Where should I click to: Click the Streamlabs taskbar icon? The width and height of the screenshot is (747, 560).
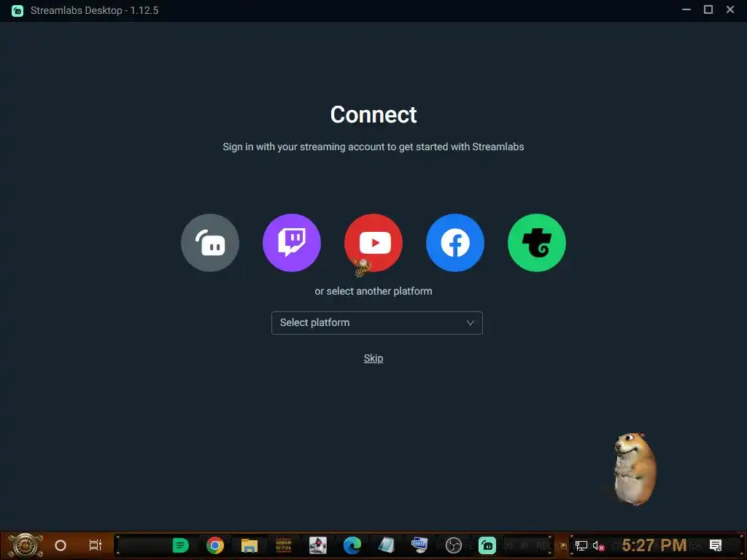[x=487, y=545]
